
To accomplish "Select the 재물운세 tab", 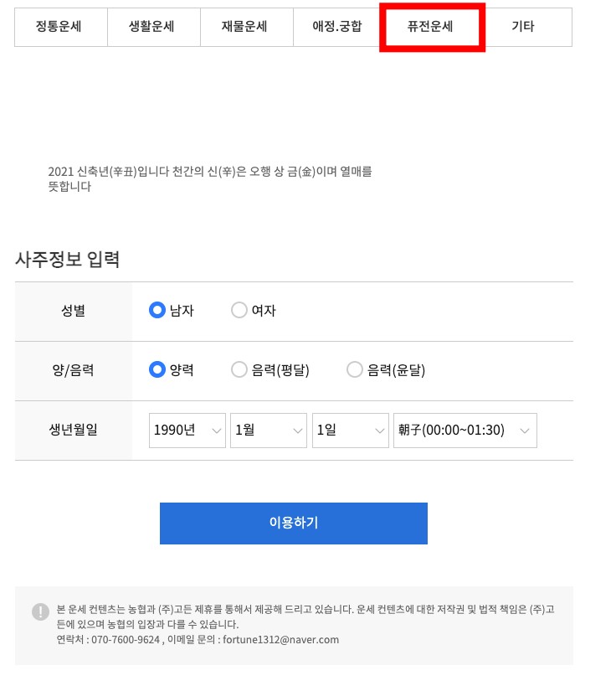I will point(245,27).
